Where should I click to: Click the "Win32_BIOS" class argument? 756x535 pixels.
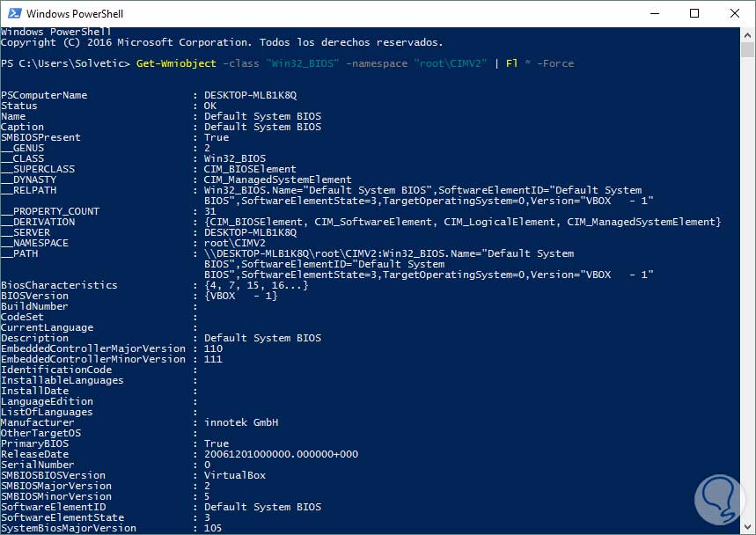pyautogui.click(x=303, y=63)
